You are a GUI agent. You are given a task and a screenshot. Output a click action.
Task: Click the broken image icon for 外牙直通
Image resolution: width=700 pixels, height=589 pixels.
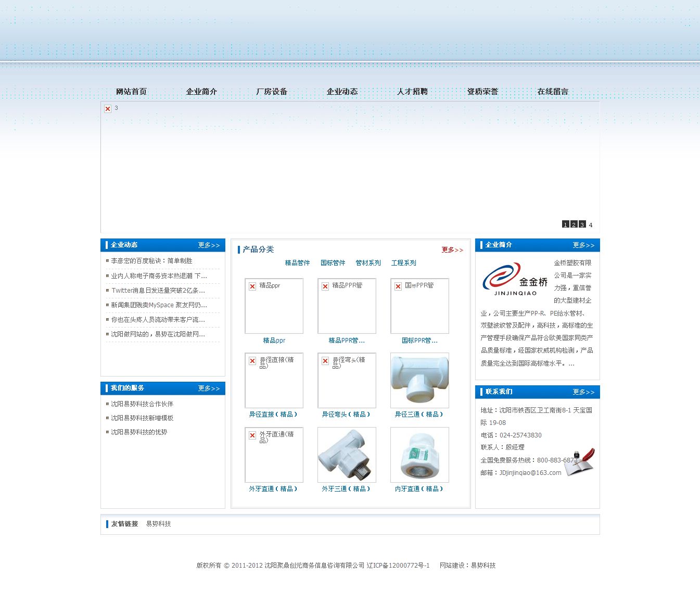coord(252,435)
